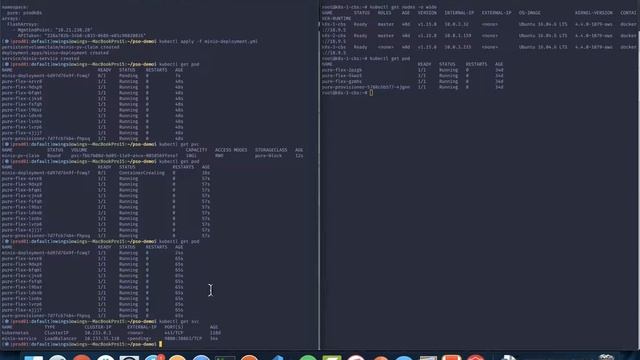Click the kubectl get svc command text
640x360 pixels.
pos(179,321)
